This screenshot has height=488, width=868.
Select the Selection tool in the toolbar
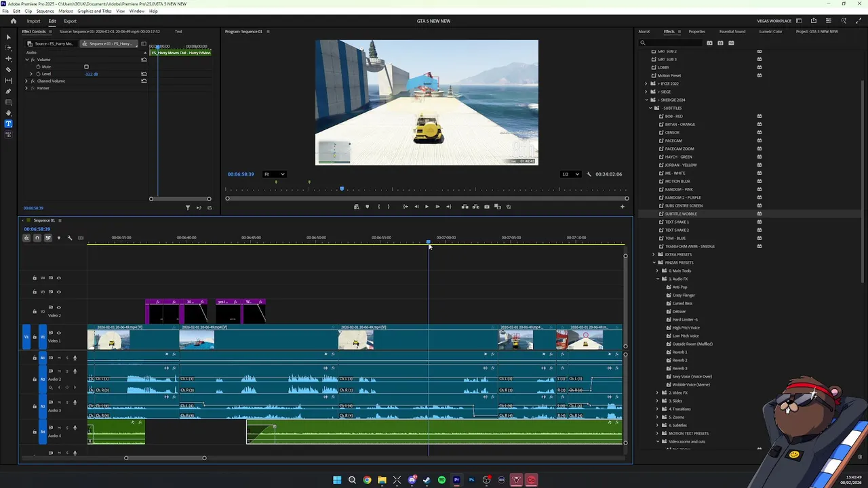pos(8,37)
